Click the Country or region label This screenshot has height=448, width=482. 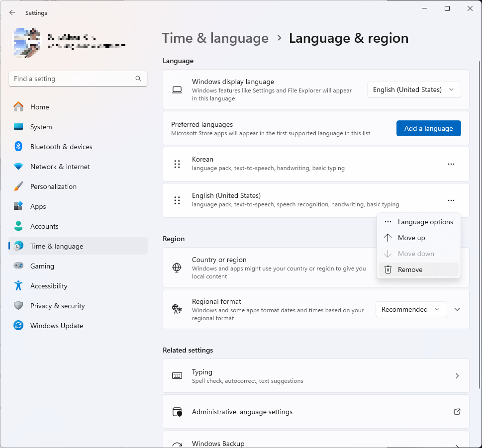click(x=219, y=260)
